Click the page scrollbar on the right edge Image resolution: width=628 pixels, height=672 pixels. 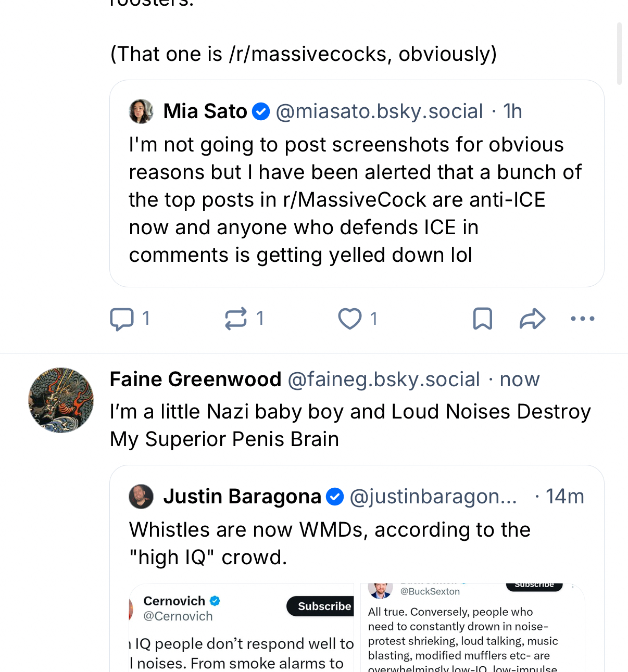point(619,53)
